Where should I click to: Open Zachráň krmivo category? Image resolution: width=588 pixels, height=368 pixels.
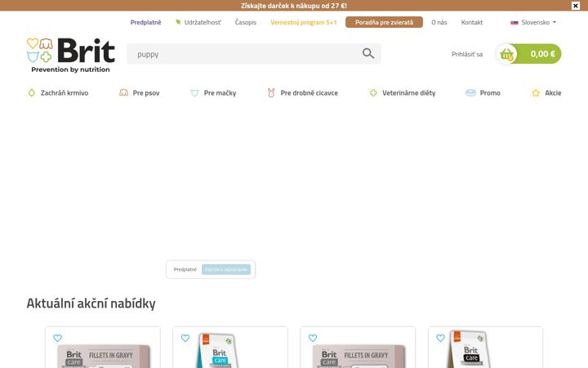65,92
